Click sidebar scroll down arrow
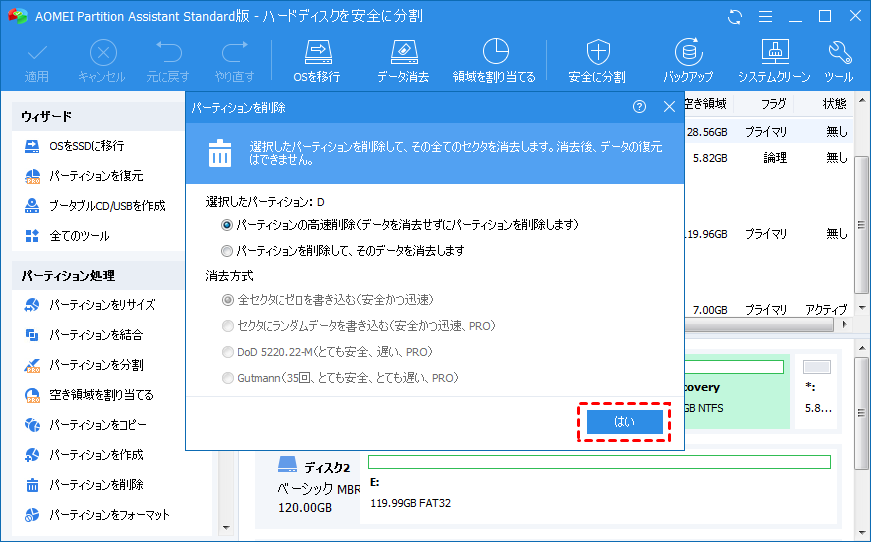The width and height of the screenshot is (871, 542). tap(226, 528)
